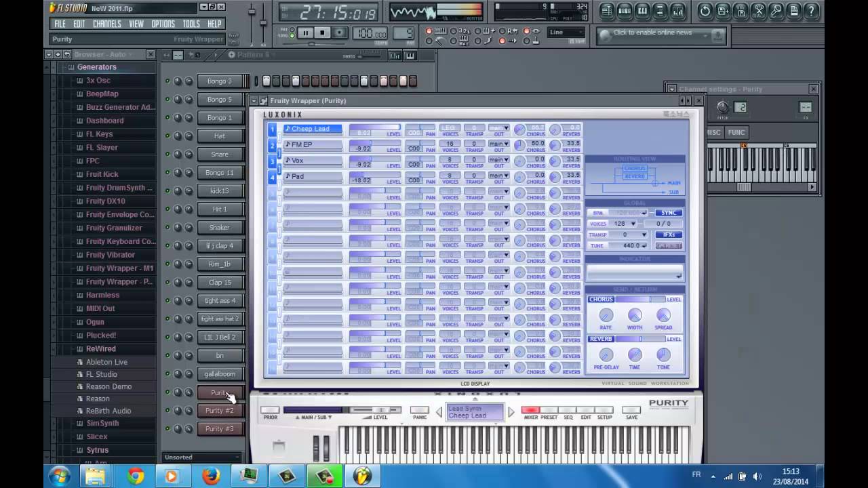Enable Purity part 3 selector

(x=272, y=161)
